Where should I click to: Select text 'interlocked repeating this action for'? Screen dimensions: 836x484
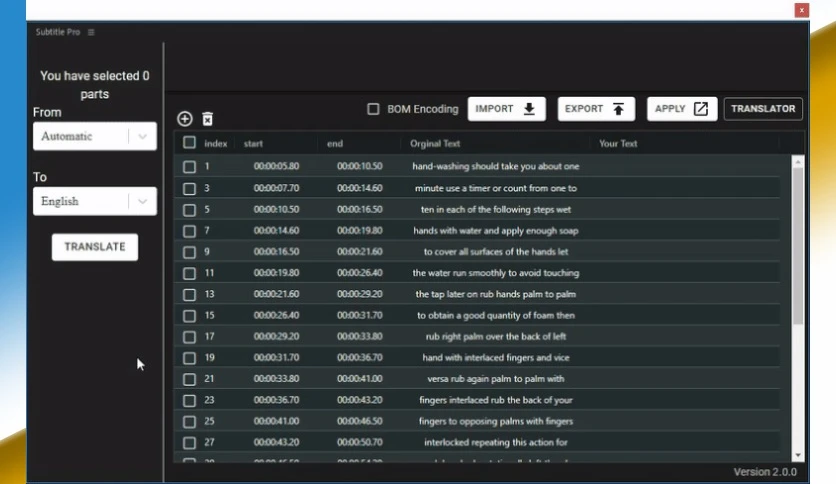496,442
